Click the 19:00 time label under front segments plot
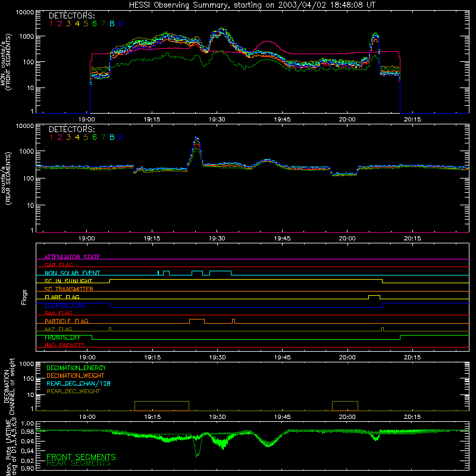This screenshot has width=476, height=476. [x=87, y=120]
